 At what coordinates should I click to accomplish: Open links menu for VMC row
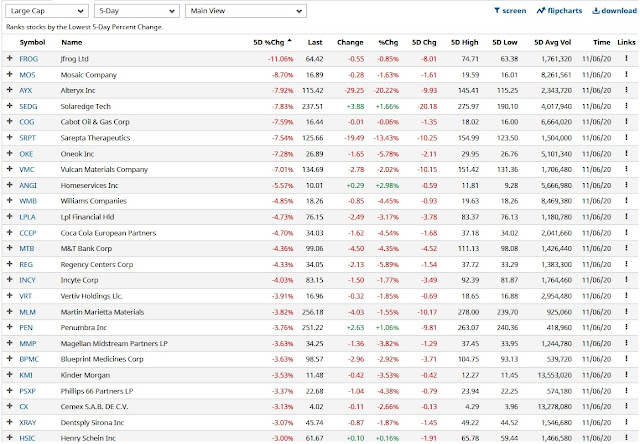pos(626,169)
